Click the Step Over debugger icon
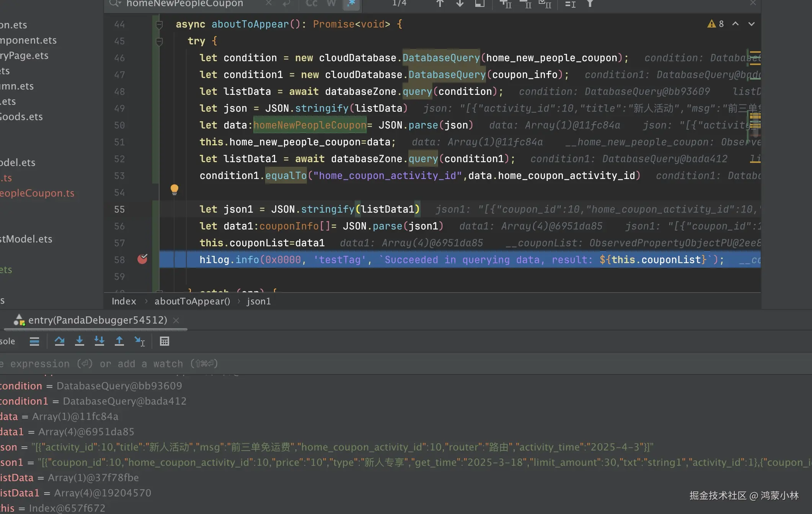The image size is (812, 514). [59, 341]
